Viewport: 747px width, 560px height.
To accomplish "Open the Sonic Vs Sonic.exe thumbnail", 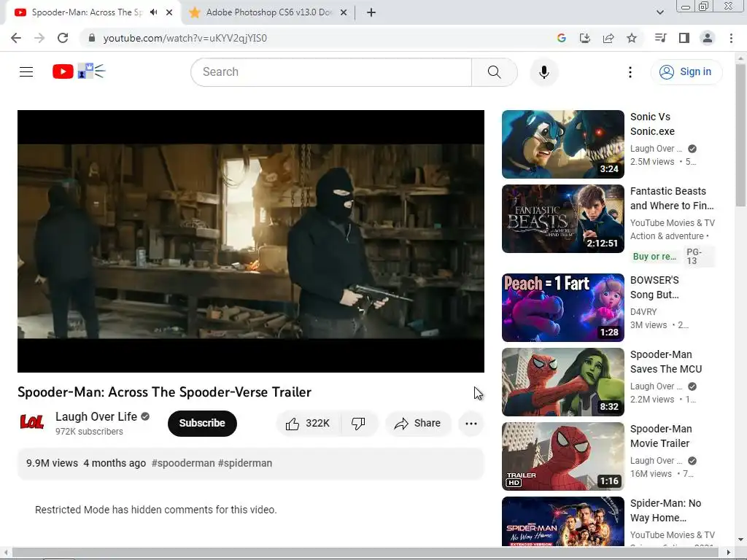I will coord(562,144).
